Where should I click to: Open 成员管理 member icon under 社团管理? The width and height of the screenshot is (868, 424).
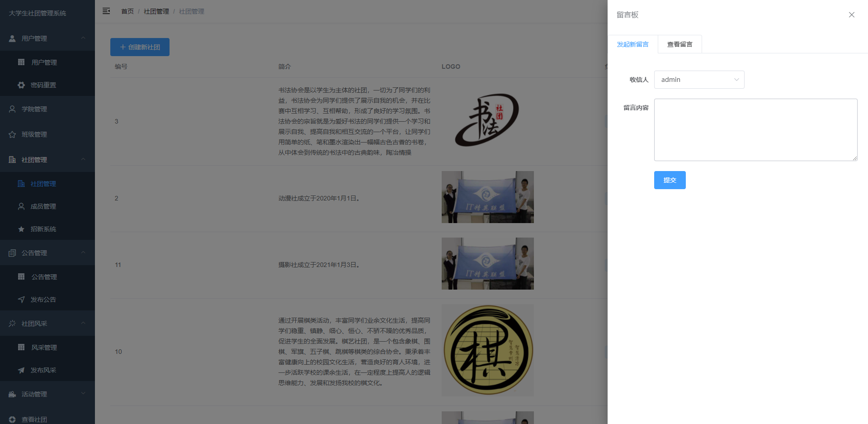(x=21, y=206)
